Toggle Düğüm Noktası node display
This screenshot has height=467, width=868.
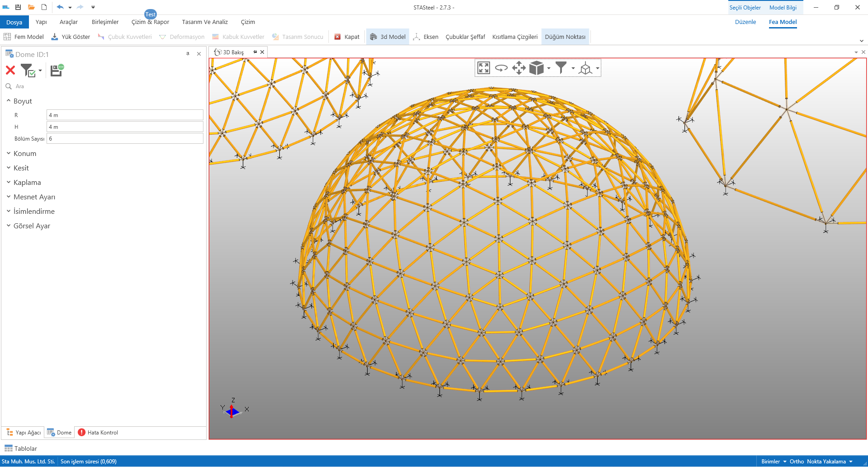click(x=565, y=37)
